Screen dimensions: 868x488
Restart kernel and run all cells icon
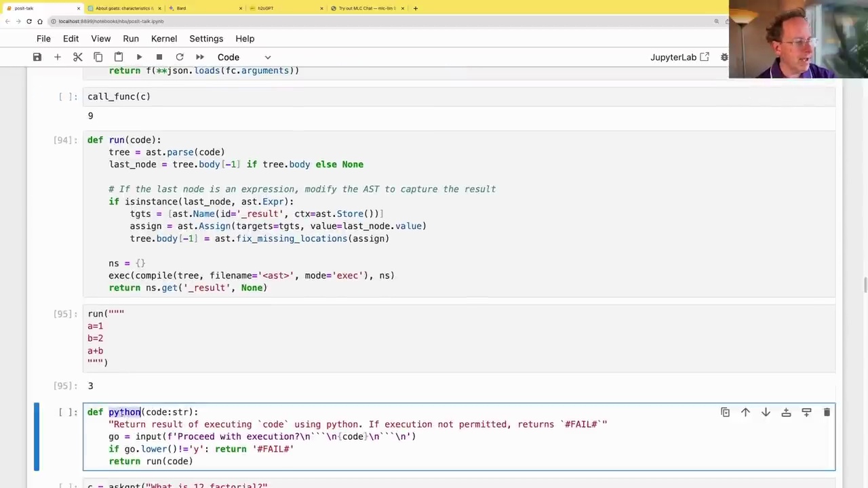click(200, 57)
